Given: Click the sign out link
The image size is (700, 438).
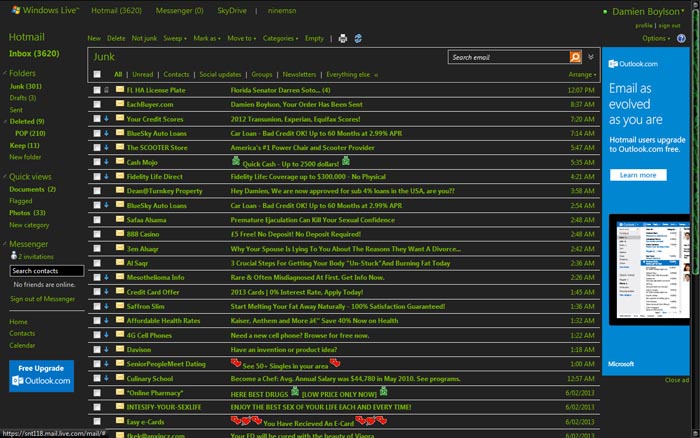Looking at the screenshot, I should tap(669, 25).
